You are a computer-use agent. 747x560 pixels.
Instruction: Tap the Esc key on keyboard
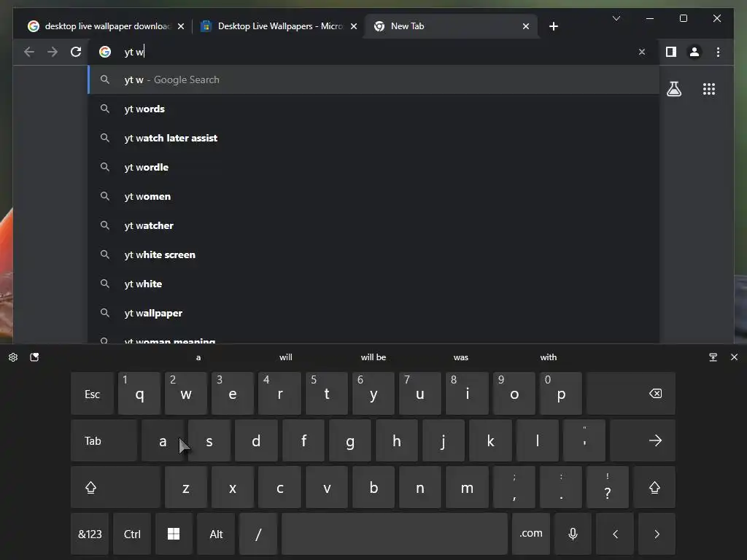click(x=92, y=394)
